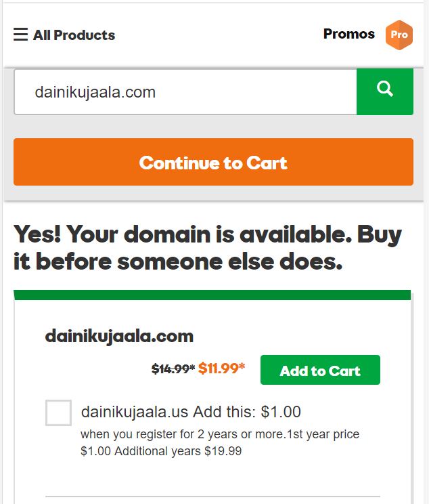
Task: Click the crossed-out $14.99 price
Action: [173, 369]
